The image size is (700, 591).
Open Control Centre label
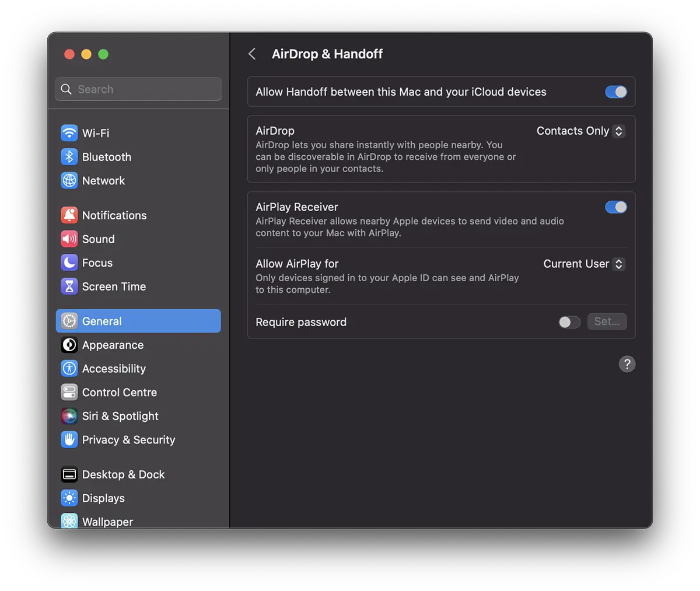click(119, 393)
